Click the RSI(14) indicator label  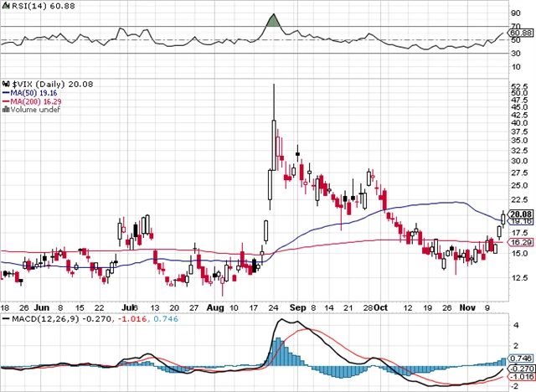tap(23, 5)
